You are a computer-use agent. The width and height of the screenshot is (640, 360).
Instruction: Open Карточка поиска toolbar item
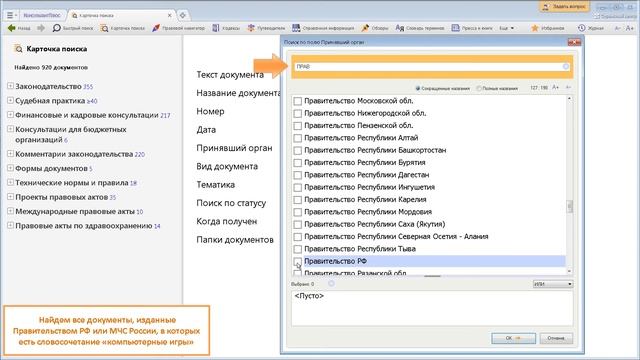coord(122,28)
